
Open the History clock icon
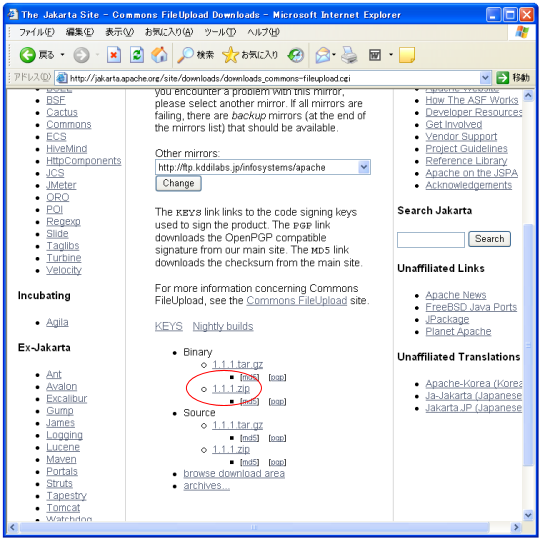click(295, 55)
